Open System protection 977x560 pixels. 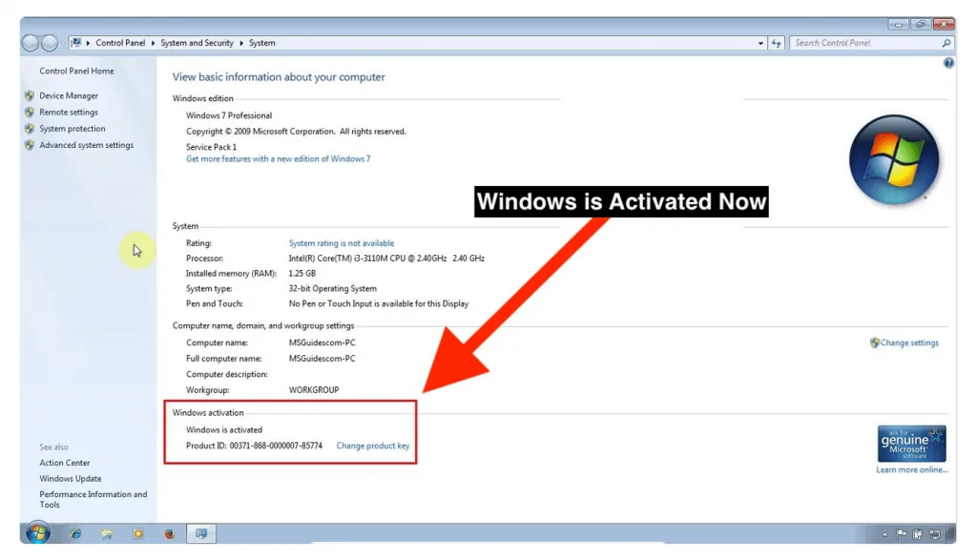[73, 129]
